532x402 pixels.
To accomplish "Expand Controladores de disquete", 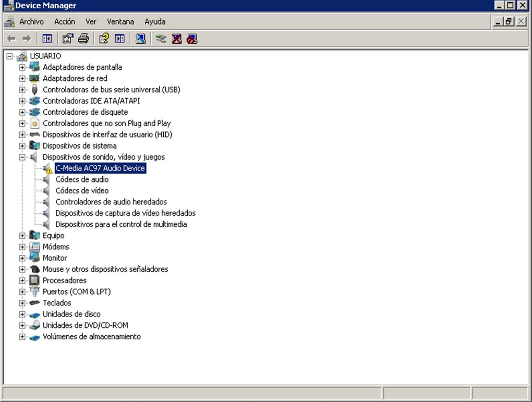I will 22,112.
